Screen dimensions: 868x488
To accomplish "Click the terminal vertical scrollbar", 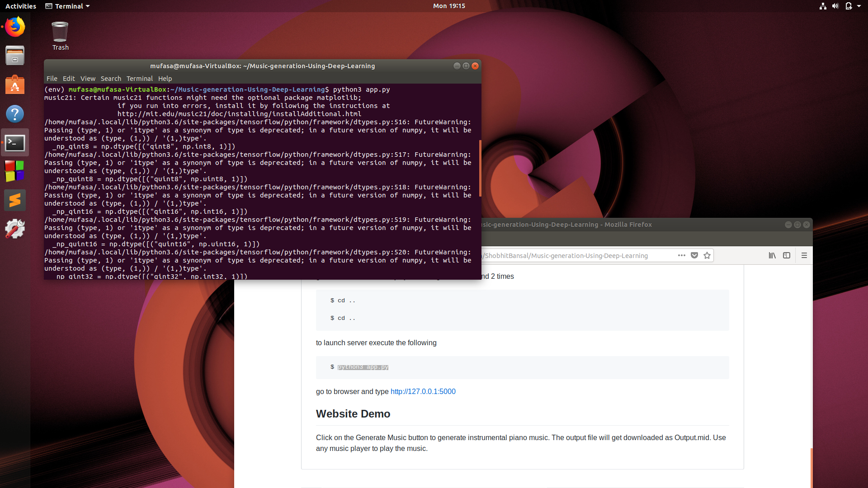I will click(480, 168).
